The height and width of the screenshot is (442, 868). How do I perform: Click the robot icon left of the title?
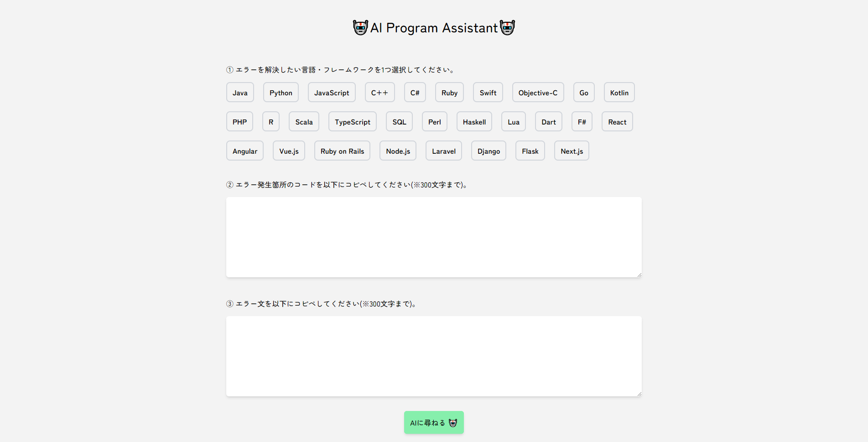click(x=360, y=27)
